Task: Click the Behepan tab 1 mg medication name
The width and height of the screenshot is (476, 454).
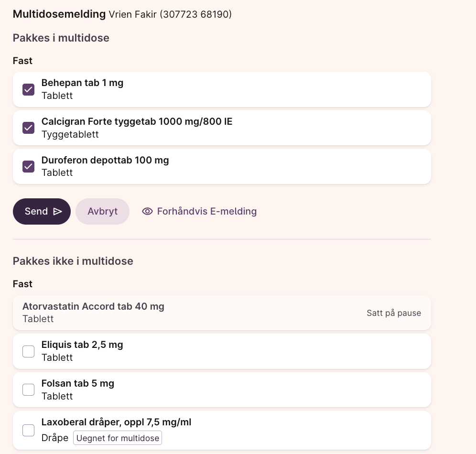Action: pyautogui.click(x=82, y=83)
